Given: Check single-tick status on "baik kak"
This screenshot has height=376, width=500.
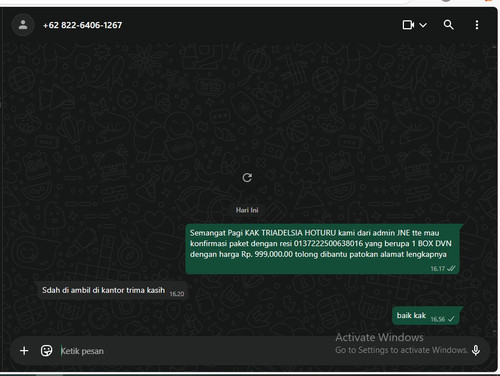Looking at the screenshot, I should pyautogui.click(x=451, y=319).
